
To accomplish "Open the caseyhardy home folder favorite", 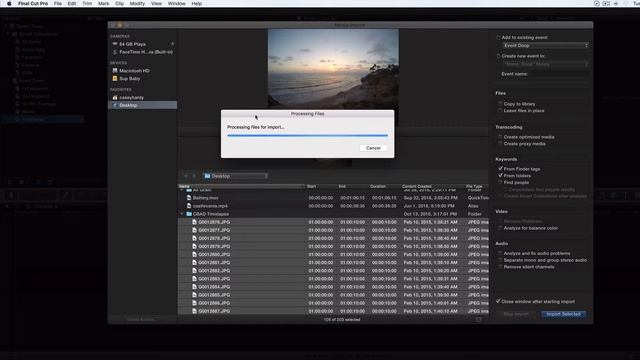I will click(x=131, y=98).
